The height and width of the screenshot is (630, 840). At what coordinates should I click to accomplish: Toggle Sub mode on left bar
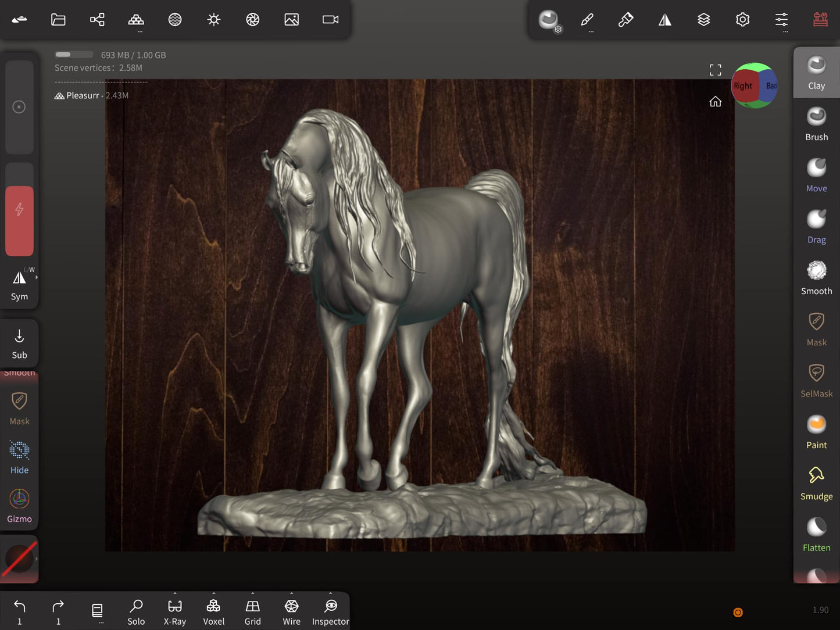coord(19,344)
